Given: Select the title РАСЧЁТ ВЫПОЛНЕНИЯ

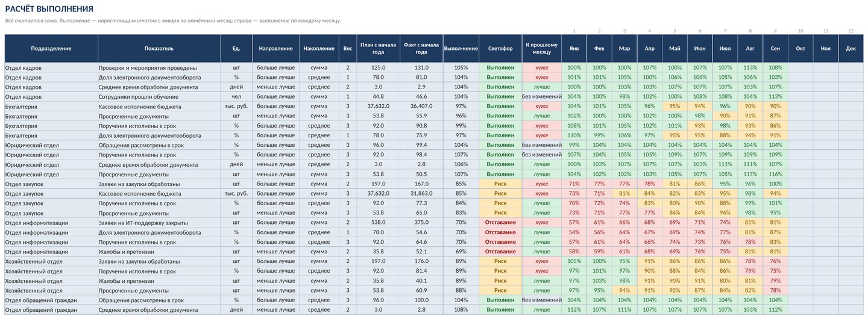Looking at the screenshot, I should tap(49, 9).
